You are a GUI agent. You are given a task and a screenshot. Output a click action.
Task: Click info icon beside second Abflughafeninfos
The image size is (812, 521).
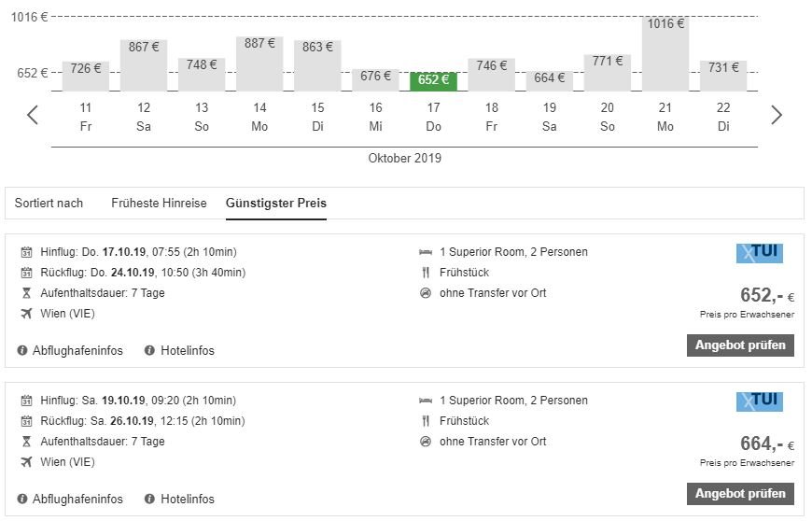point(22,499)
